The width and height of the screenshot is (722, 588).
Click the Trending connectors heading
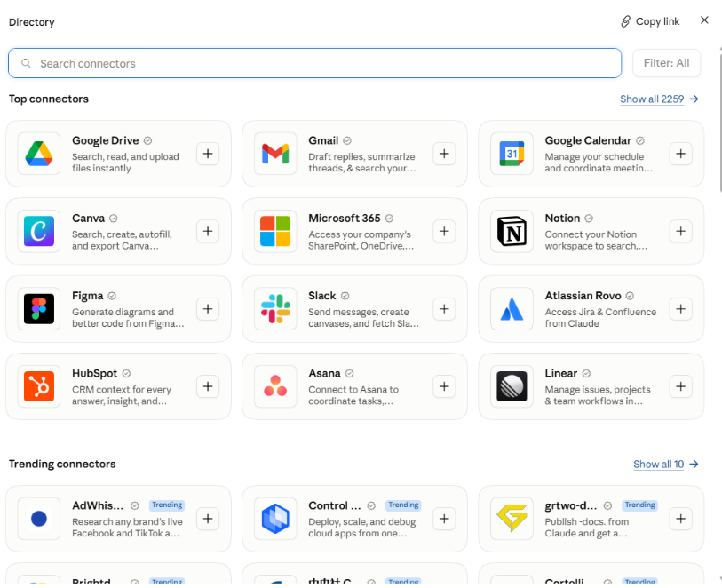(x=62, y=464)
